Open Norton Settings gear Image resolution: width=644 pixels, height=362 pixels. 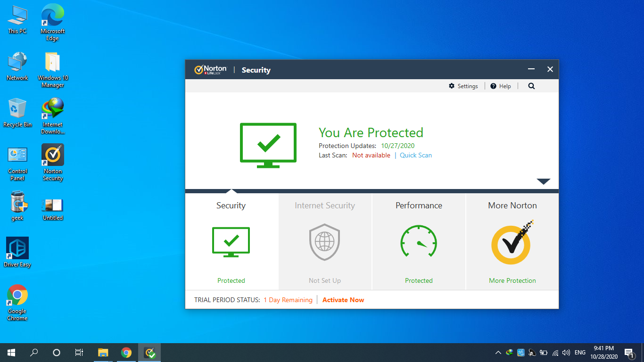pos(452,86)
